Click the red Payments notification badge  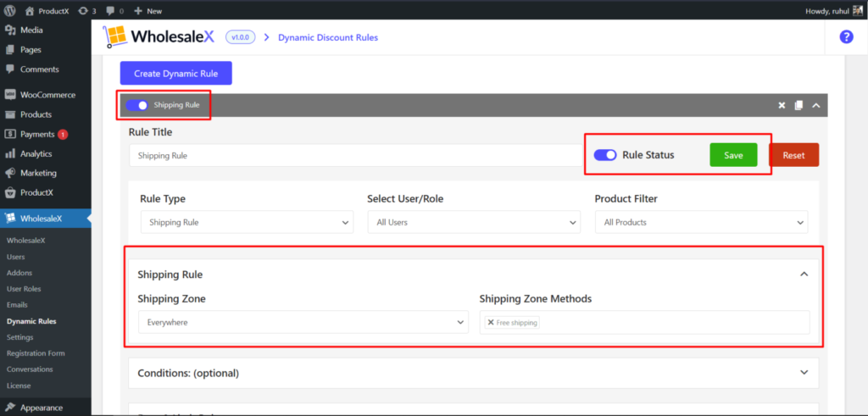pos(63,135)
